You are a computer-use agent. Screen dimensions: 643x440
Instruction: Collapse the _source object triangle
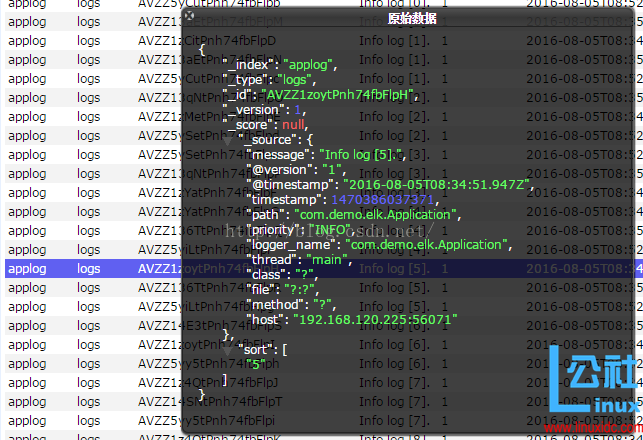coord(227,140)
